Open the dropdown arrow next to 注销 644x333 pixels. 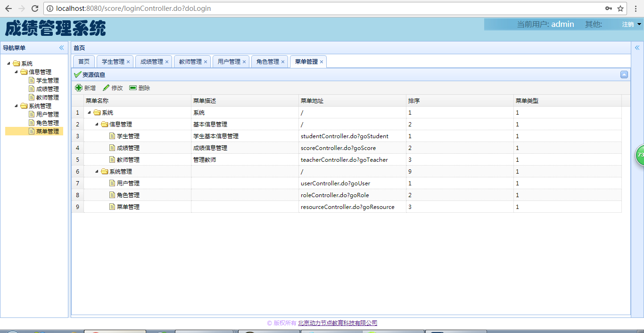639,24
